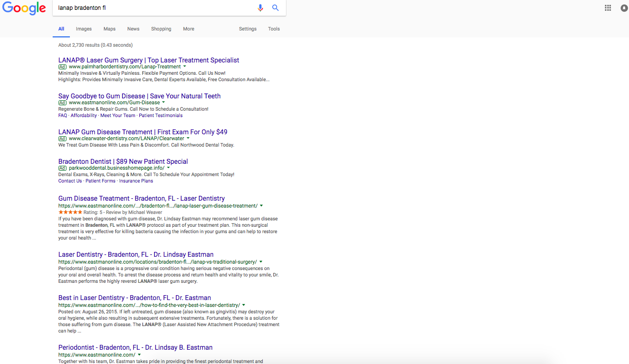Open 'Best in Laser Dentistry' result
629x364 pixels.
135,298
